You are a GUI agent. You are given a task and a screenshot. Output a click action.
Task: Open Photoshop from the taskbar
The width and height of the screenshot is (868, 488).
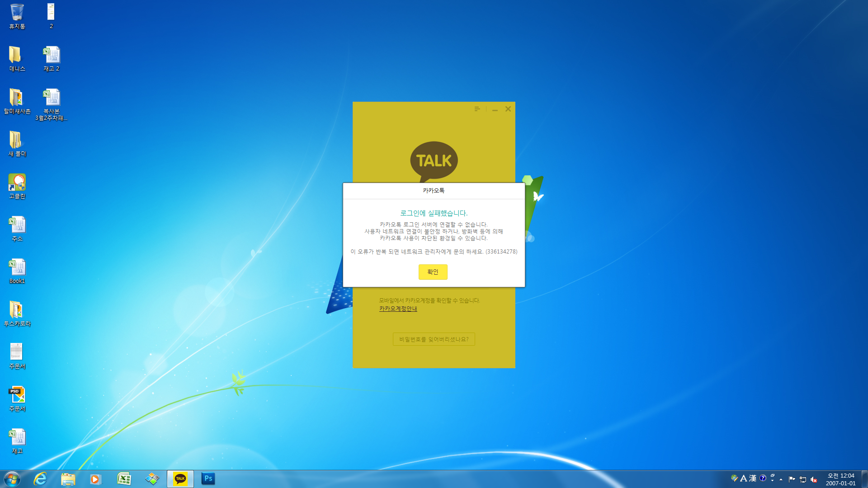(x=208, y=479)
